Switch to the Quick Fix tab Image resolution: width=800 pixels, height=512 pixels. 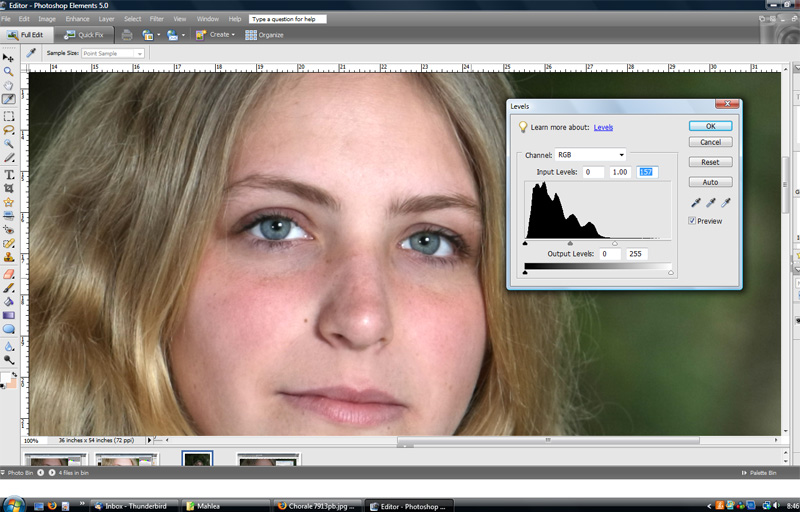84,35
